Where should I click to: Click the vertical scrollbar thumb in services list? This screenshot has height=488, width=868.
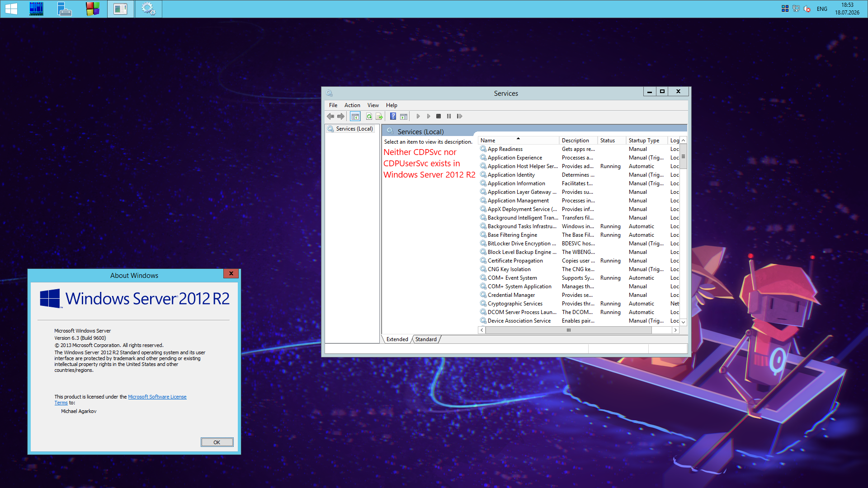tap(684, 157)
